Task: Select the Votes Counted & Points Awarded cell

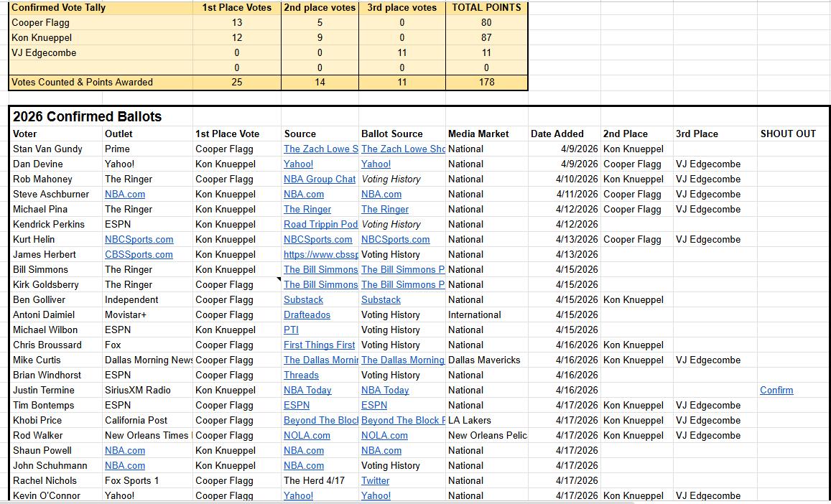Action: point(82,82)
